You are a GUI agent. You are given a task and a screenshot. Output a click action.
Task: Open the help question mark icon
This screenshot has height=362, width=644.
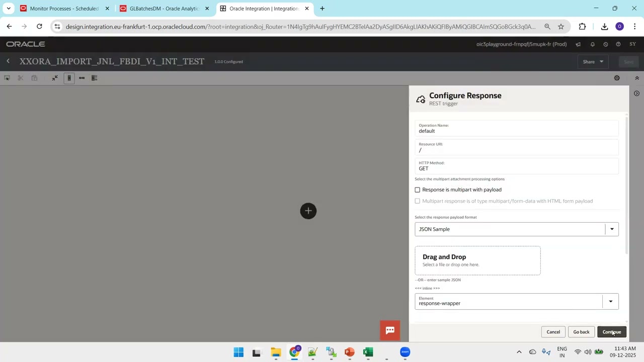618,44
